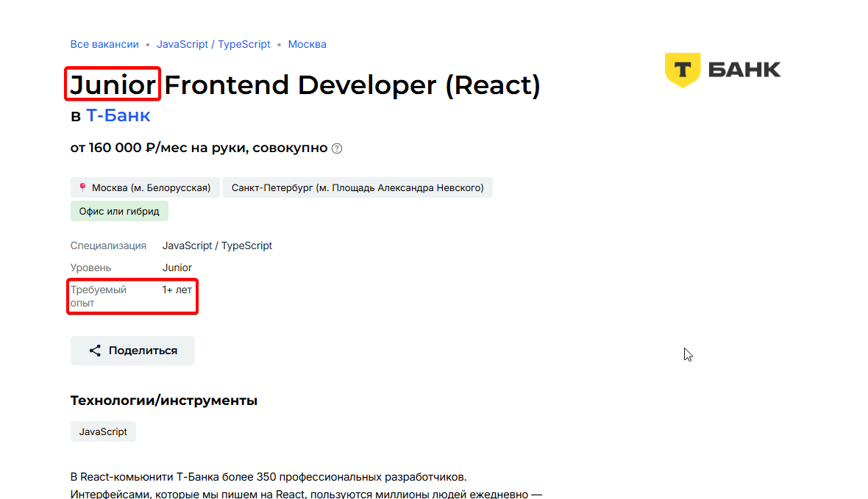Open the JavaScript / TypeScript breadcrumb link
Screen dimensions: 868x499
coord(213,44)
